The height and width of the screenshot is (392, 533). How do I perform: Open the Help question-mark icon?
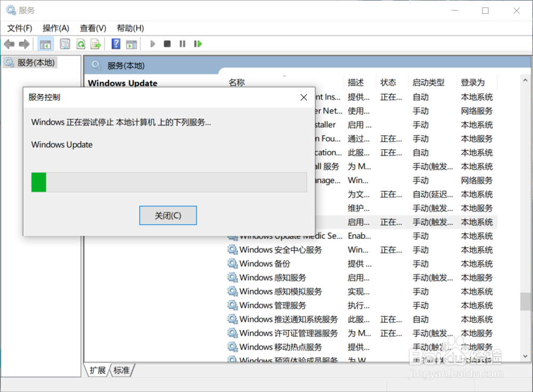coord(116,44)
